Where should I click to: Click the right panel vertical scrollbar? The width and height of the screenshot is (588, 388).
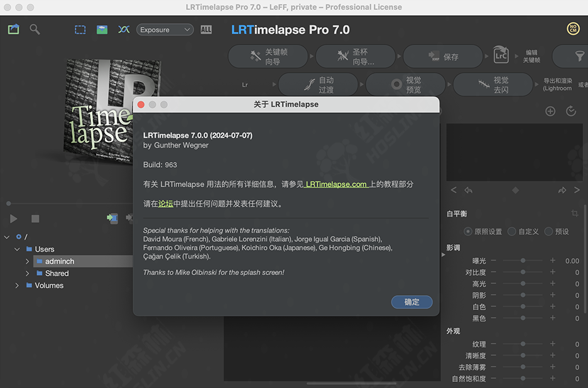coord(585,259)
